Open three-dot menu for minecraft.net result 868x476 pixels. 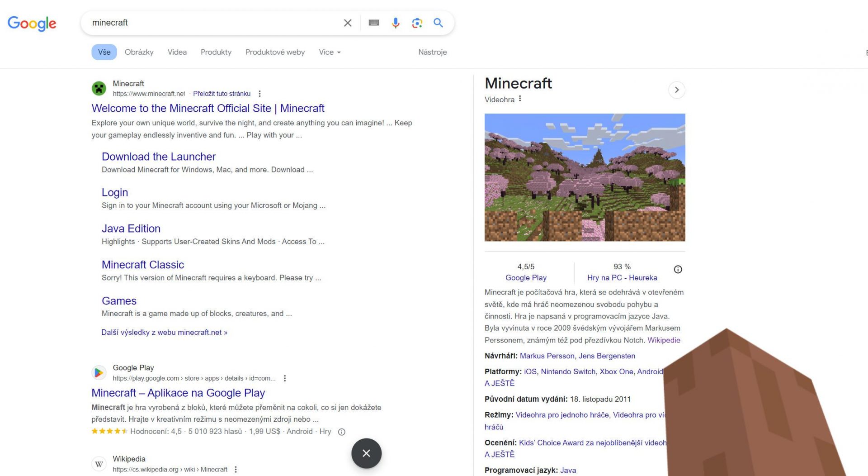tap(259, 94)
